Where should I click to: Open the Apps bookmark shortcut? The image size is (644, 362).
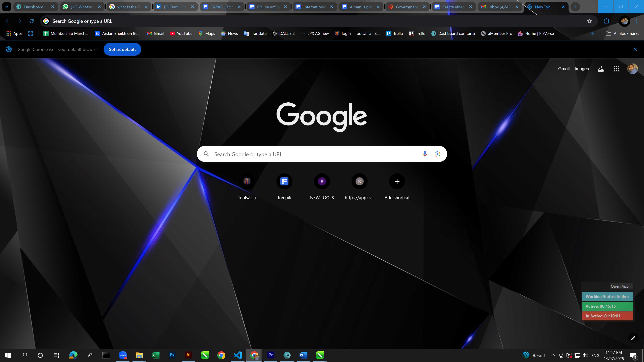click(x=14, y=34)
